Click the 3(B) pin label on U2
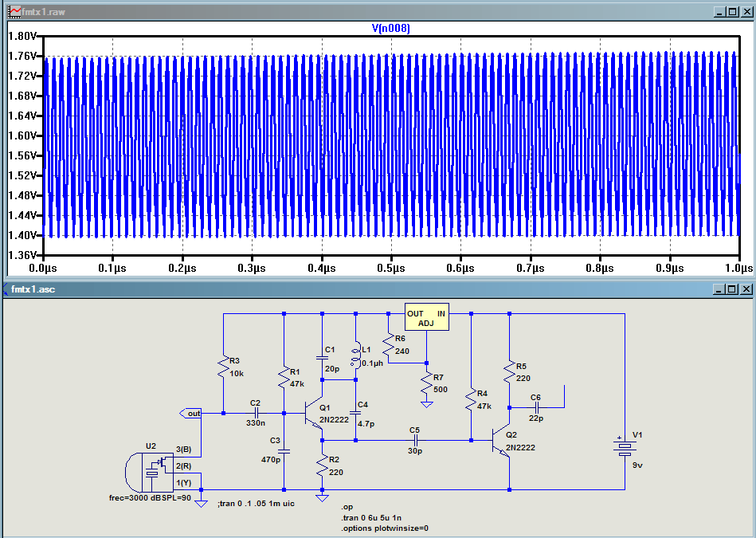 184,450
